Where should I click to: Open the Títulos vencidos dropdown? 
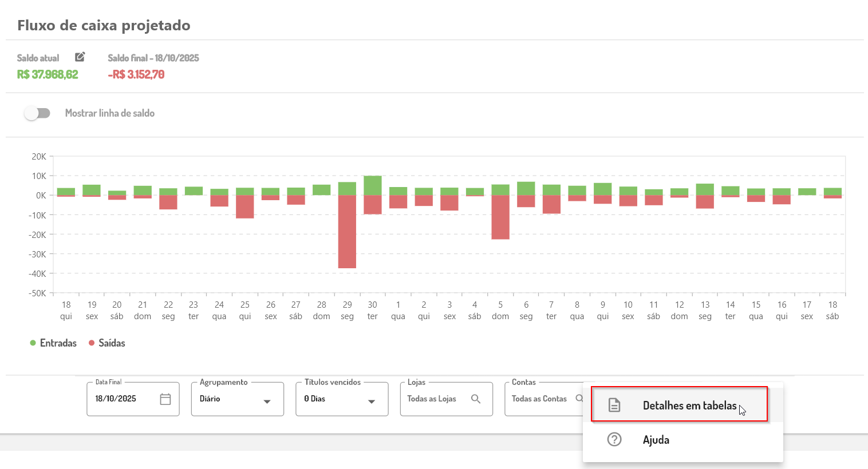point(342,399)
